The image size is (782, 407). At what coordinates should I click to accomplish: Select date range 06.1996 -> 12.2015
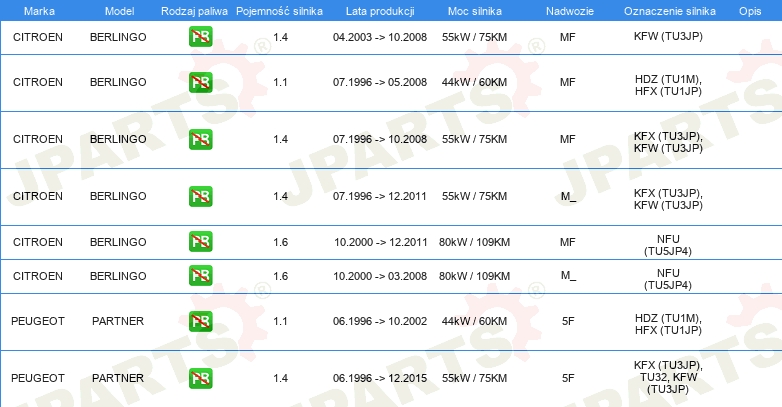coord(380,378)
